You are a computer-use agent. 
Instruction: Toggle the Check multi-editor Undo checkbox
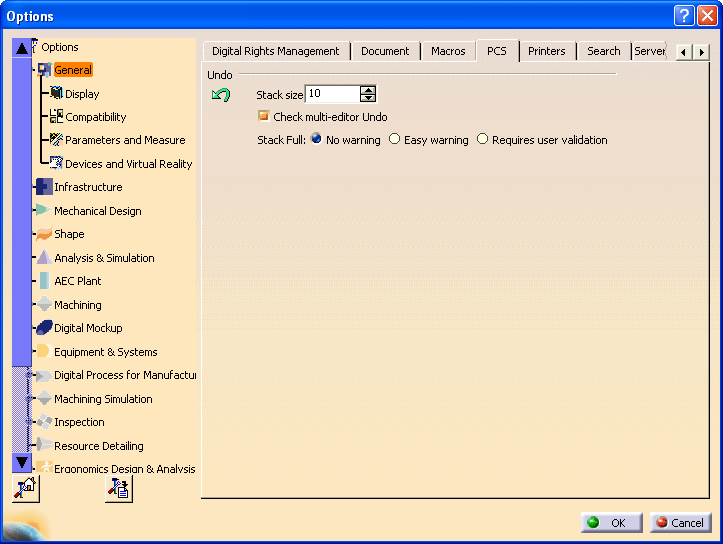(264, 117)
